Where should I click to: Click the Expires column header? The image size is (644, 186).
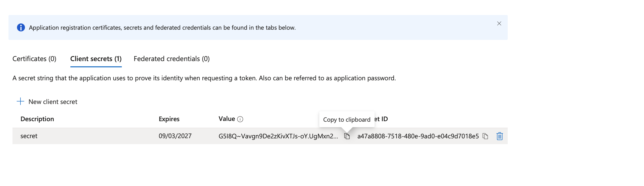169,119
